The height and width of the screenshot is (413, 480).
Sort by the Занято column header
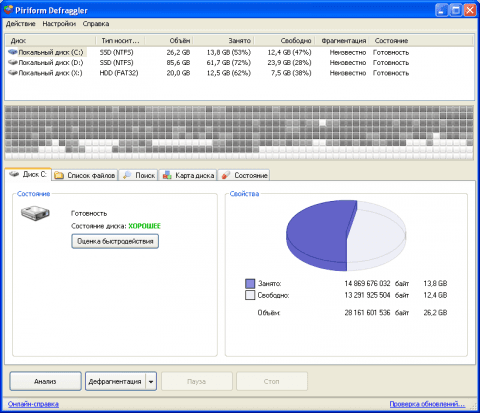pos(224,41)
